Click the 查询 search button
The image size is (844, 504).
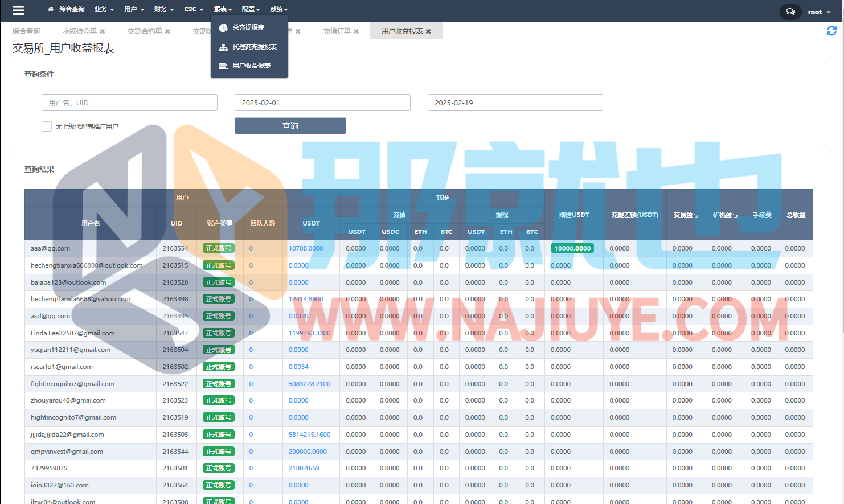click(290, 126)
